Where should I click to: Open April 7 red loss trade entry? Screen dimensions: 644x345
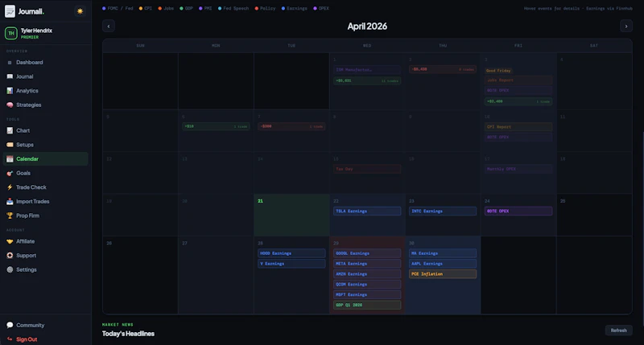pos(291,126)
